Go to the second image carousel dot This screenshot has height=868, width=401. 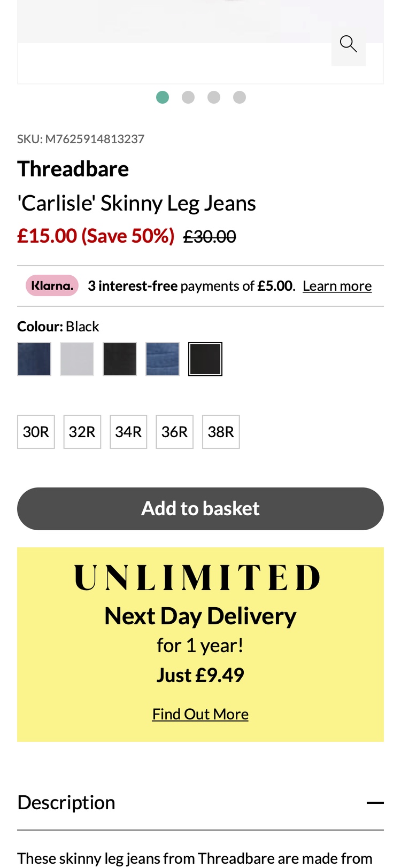188,97
